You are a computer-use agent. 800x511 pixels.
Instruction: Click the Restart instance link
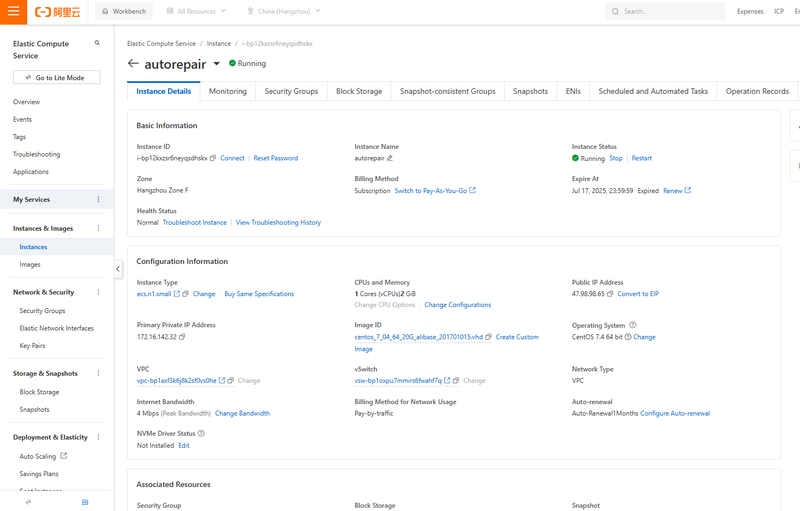[641, 158]
